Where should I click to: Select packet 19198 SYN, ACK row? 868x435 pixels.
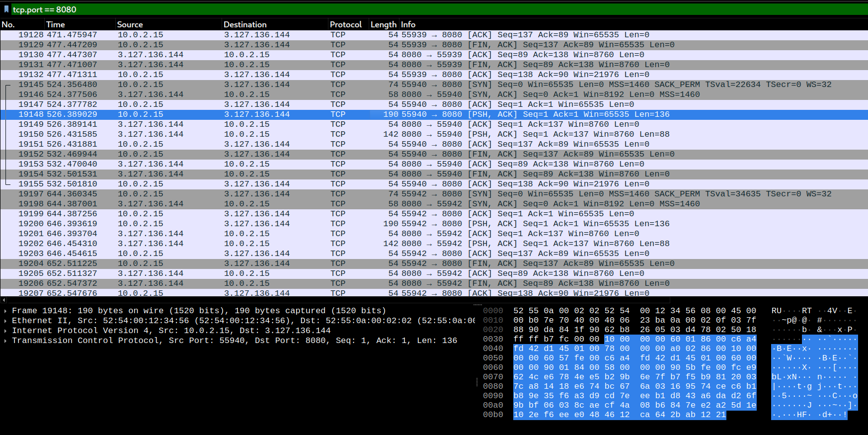pos(434,204)
